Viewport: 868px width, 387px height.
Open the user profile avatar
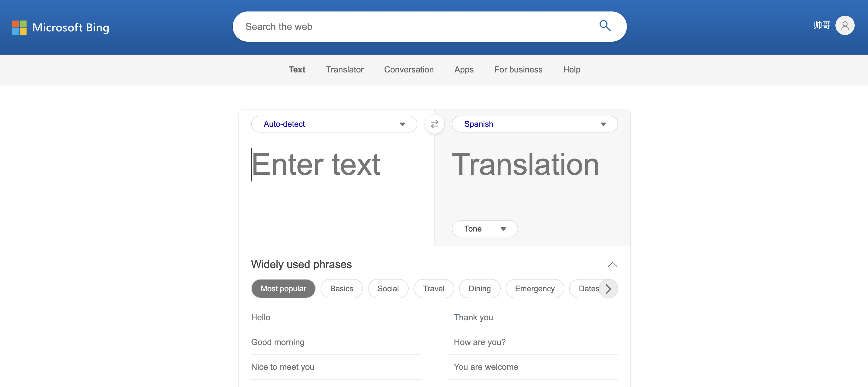(x=844, y=26)
